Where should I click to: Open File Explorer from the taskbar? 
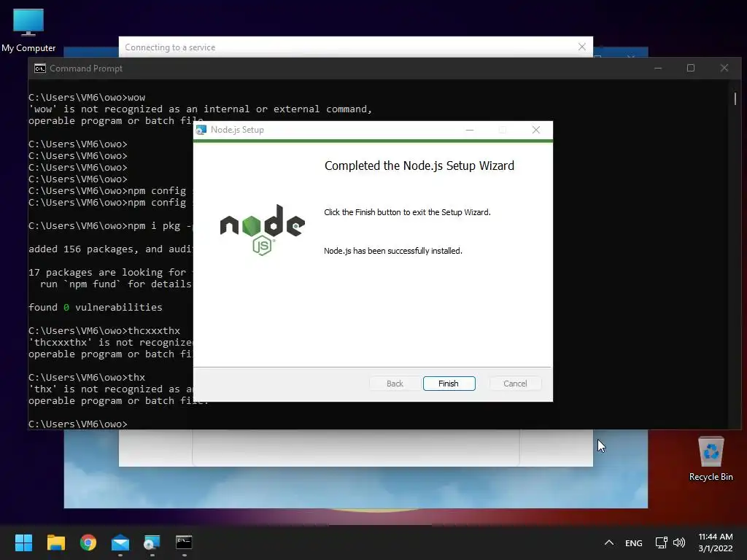[55, 542]
